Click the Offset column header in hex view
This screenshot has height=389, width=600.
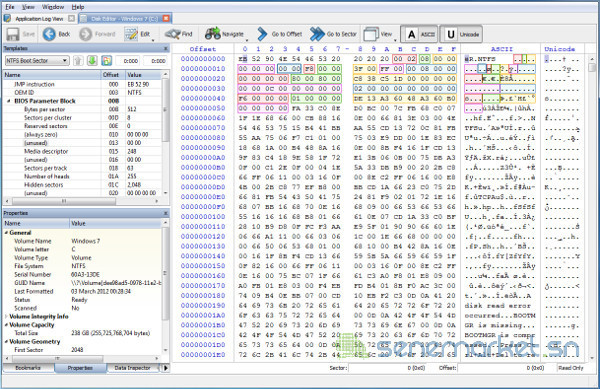[x=203, y=49]
